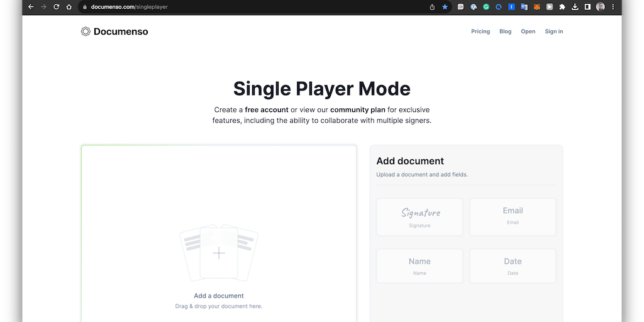The width and height of the screenshot is (644, 322).
Task: Click the browser back arrow
Action: (31, 7)
